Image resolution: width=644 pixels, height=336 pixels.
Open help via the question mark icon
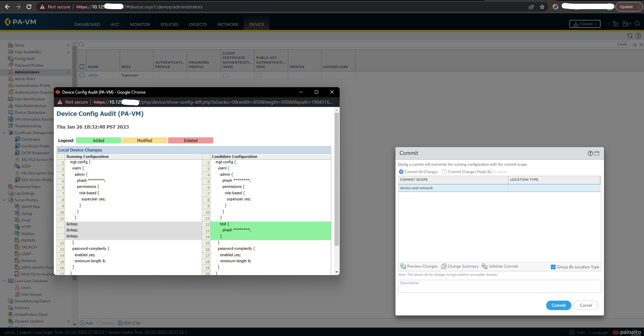click(x=638, y=36)
